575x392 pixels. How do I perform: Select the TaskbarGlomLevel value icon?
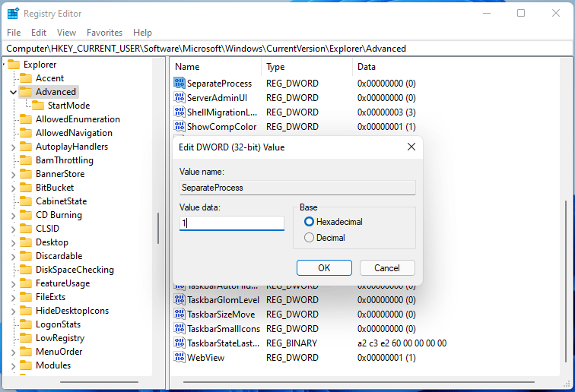179,299
